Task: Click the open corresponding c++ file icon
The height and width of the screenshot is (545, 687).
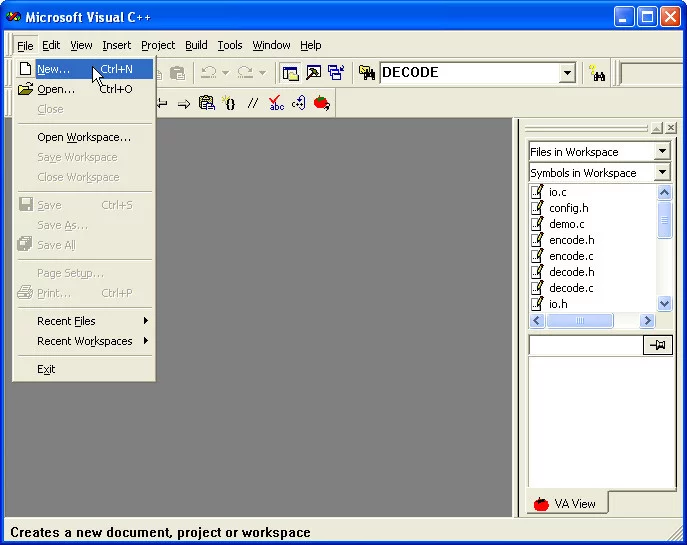Action: [x=299, y=103]
